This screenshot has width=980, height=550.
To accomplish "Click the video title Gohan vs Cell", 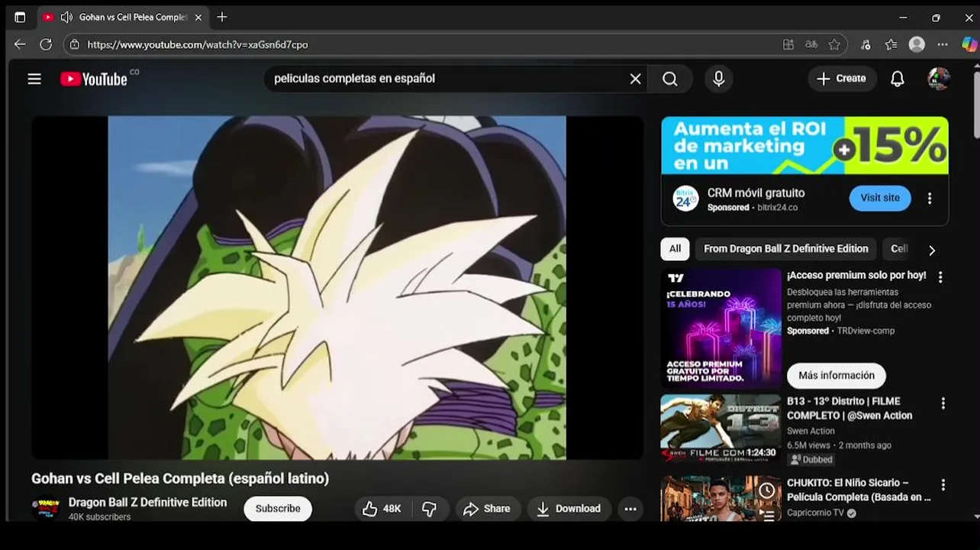I will 180,479.
